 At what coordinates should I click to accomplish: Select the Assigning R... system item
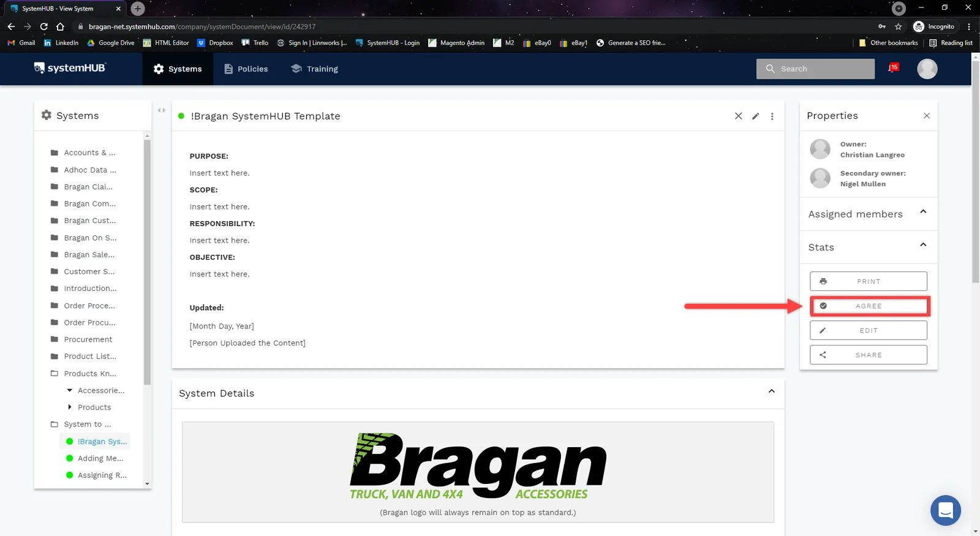[x=96, y=475]
